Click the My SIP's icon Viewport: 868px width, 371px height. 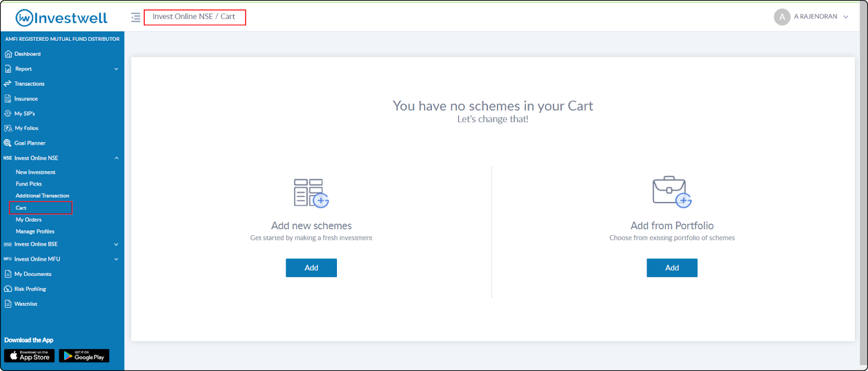pyautogui.click(x=8, y=114)
